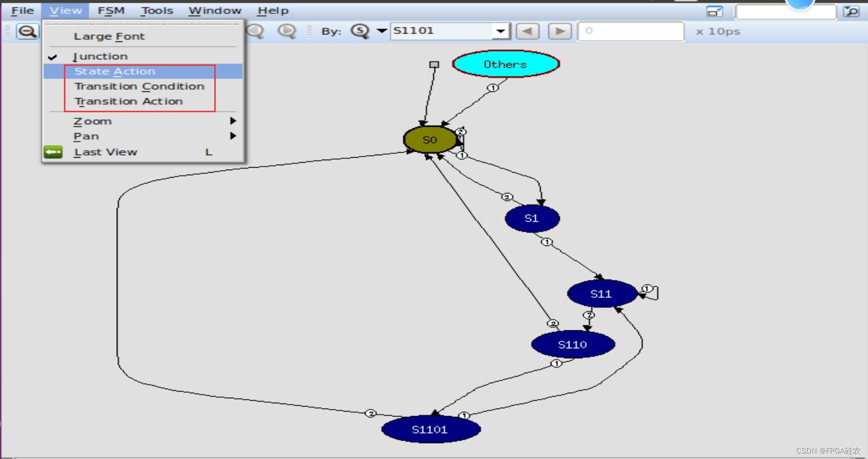Click the dock/undock window icon
The height and width of the screenshot is (459, 868).
(x=715, y=11)
